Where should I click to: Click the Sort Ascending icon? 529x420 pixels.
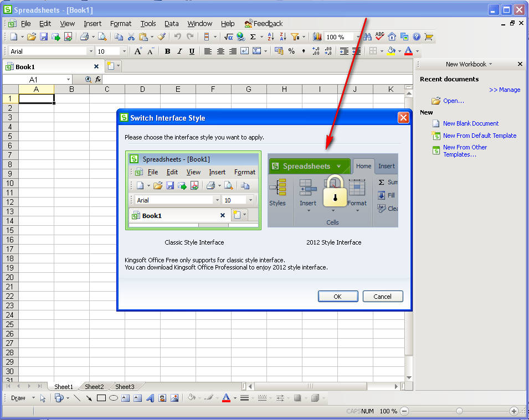271,37
